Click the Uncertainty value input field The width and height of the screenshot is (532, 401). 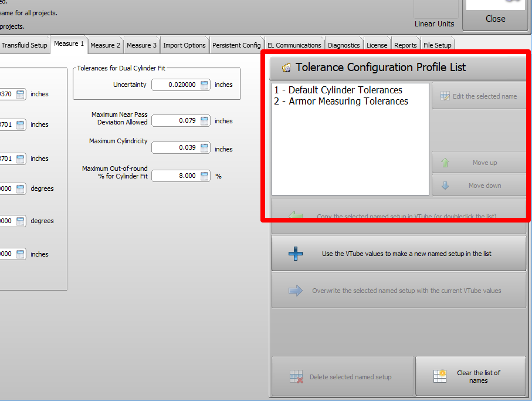tap(175, 85)
